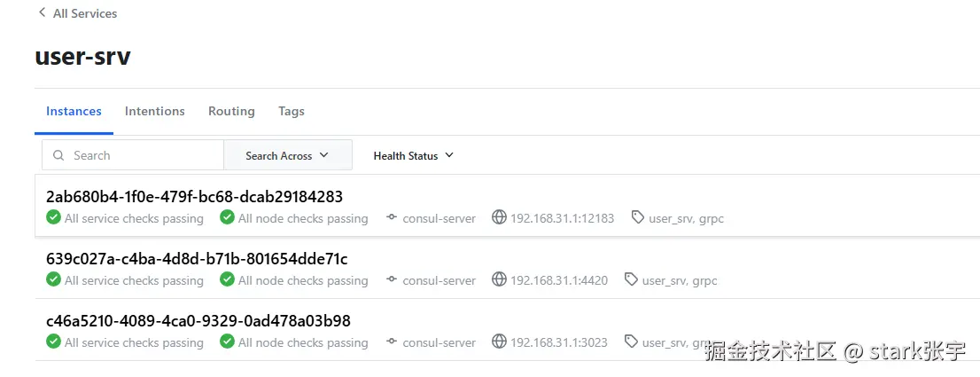Focus the instance Search input field
This screenshot has height=377, width=980.
coord(142,155)
